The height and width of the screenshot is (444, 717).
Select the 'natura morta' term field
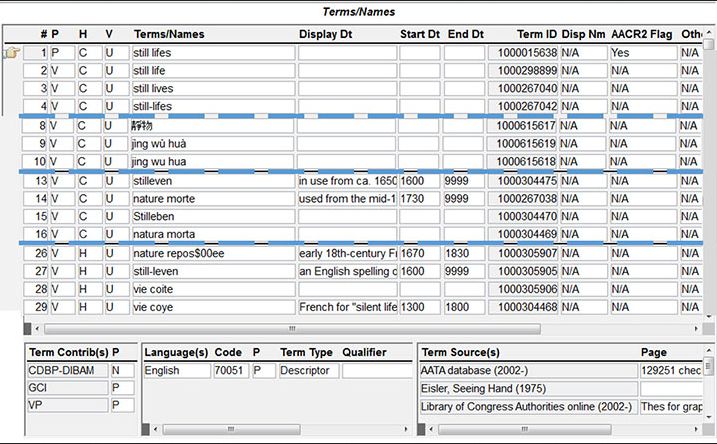[214, 234]
